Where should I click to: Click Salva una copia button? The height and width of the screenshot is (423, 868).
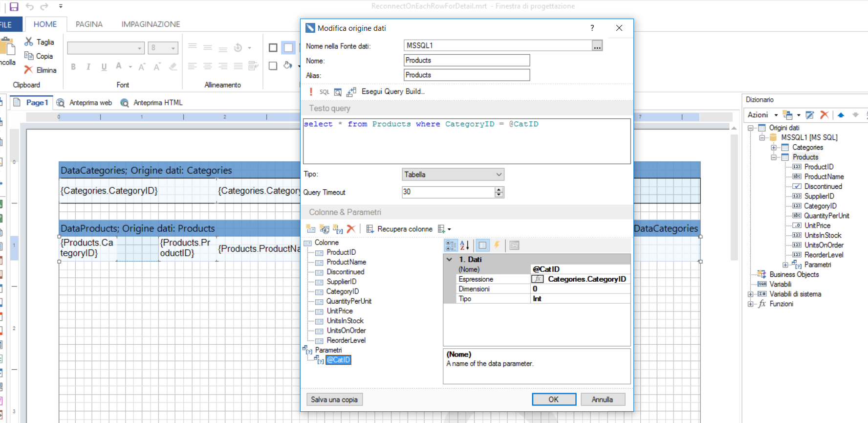[x=334, y=400]
